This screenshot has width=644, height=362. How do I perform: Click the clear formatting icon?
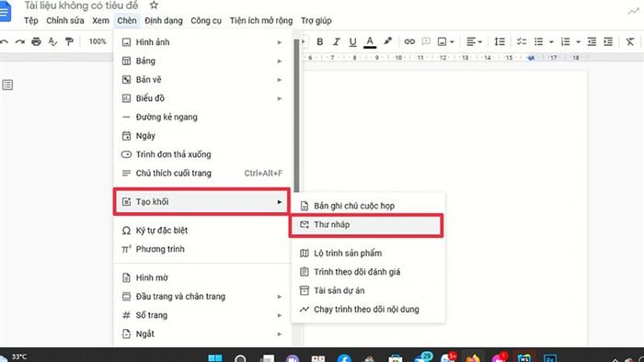pos(629,41)
